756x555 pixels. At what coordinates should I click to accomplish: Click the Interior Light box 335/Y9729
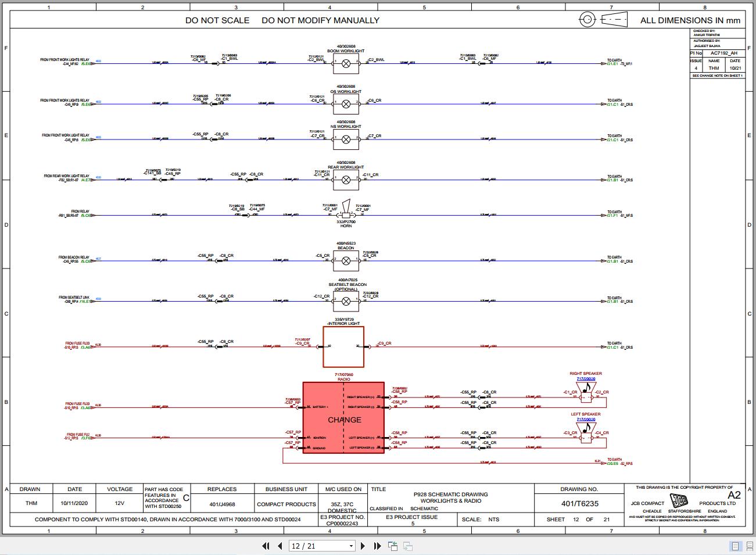click(343, 346)
